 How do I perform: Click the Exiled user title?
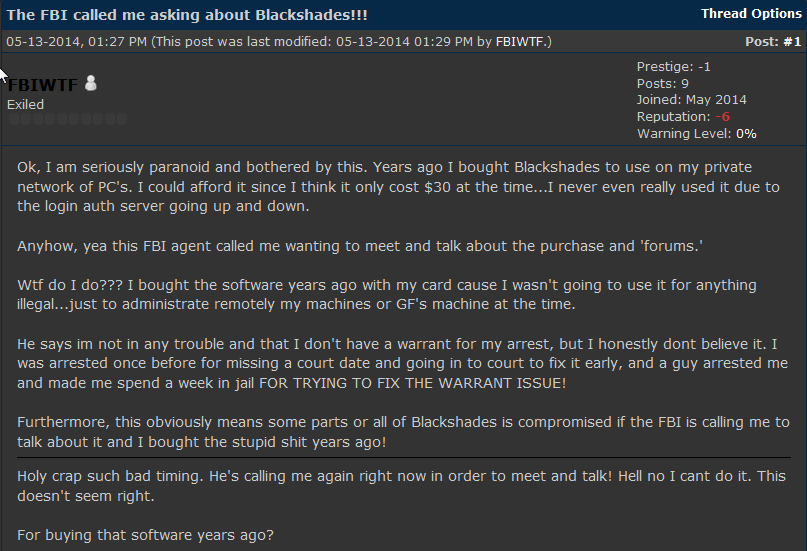coord(26,104)
